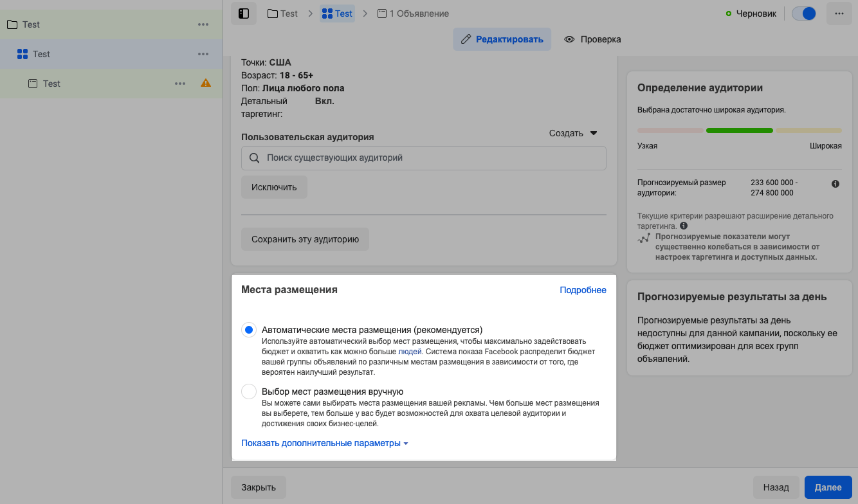Click the info icon beside audience size
This screenshot has width=858, height=504.
pos(835,184)
